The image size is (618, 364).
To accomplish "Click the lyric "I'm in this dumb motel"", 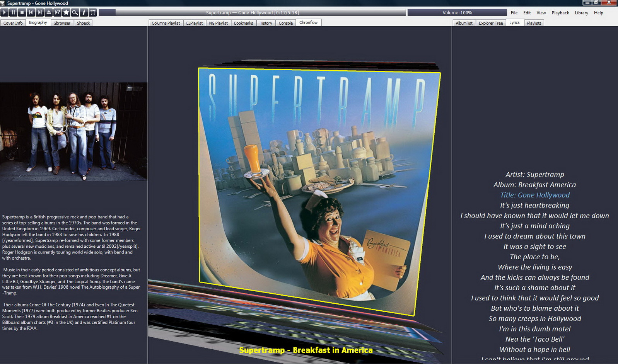I will [535, 329].
